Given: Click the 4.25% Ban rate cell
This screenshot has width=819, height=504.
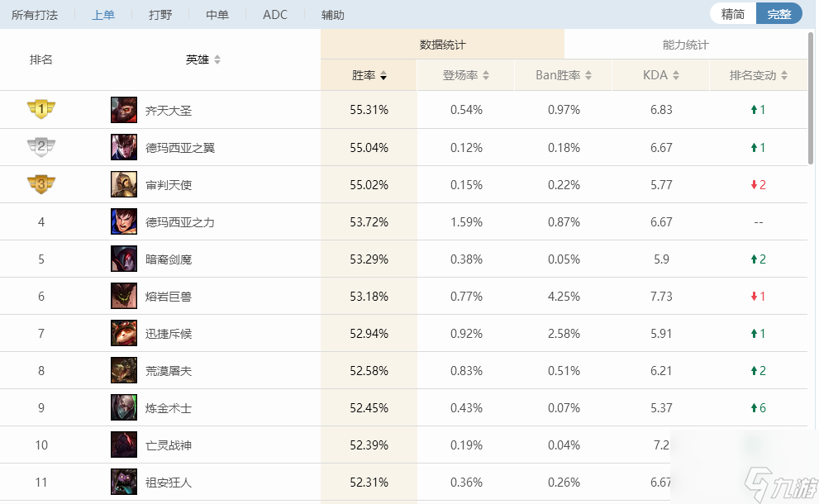Looking at the screenshot, I should [564, 297].
